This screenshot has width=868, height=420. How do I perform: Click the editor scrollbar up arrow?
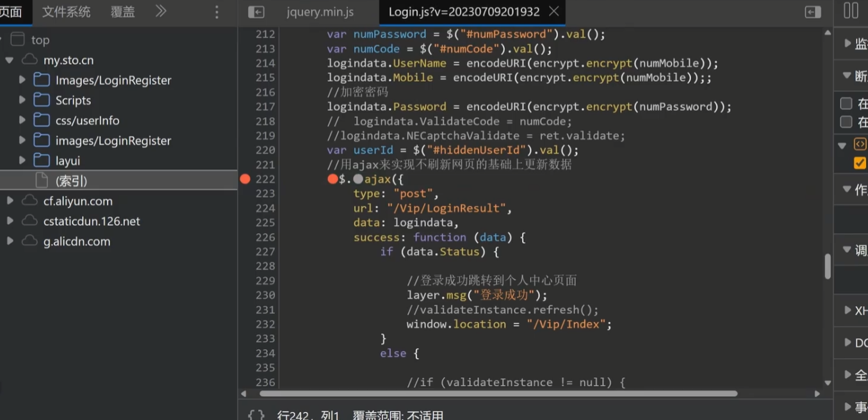pyautogui.click(x=827, y=32)
